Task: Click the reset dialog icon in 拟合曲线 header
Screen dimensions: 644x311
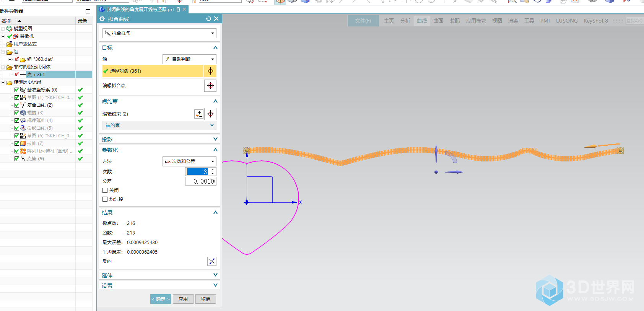Action: (208, 19)
